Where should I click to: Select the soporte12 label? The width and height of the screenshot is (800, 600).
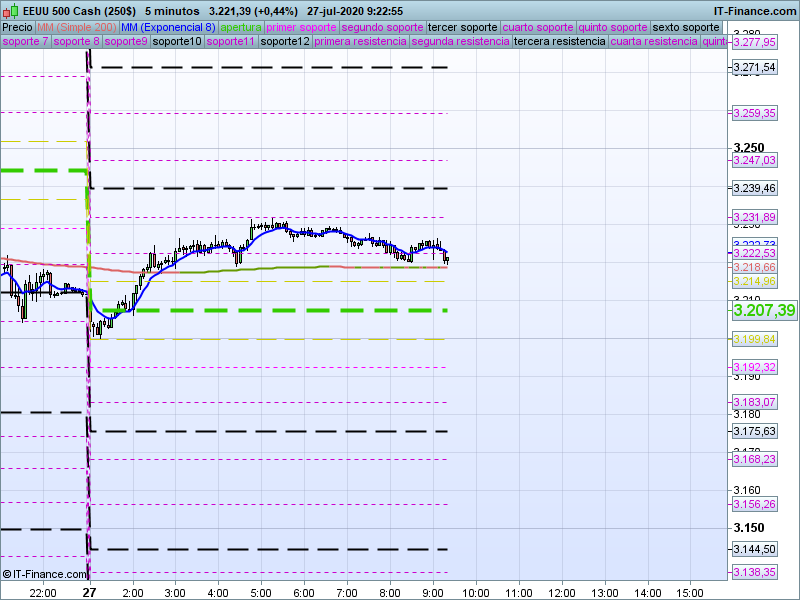(285, 41)
